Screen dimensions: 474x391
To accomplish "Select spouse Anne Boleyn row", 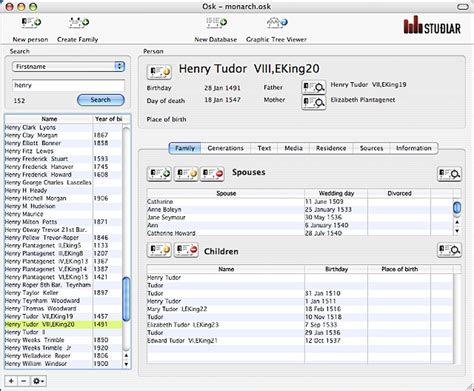I will tap(300, 209).
